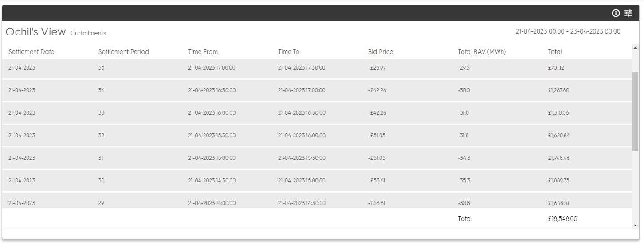The image size is (644, 244).
Task: Click the £18,548.00 grand total value
Action: (x=563, y=219)
